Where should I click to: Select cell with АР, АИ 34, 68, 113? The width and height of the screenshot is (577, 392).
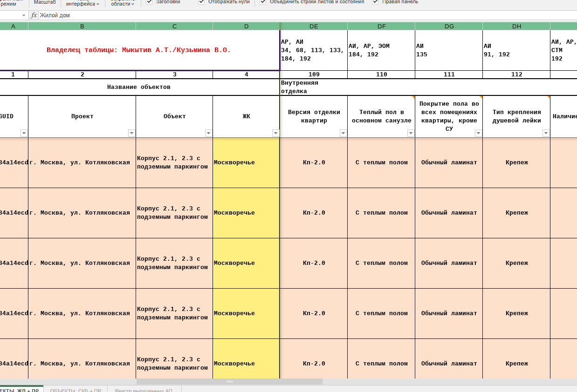coord(314,50)
